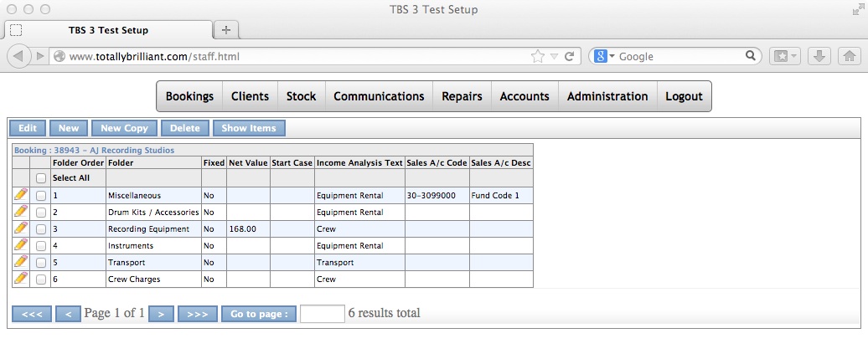
Task: Click the Folder Order column header
Action: (78, 162)
